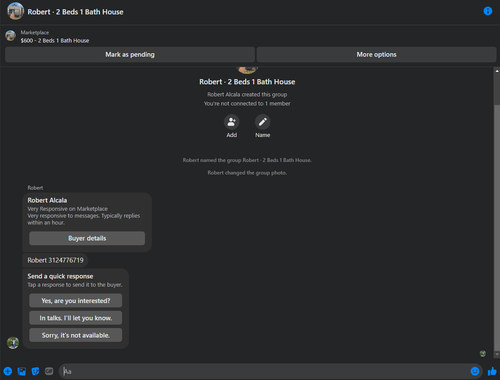The width and height of the screenshot is (500, 380).
Task: Open the Marketplace listing thumbnail for $600 house
Action: click(11, 36)
